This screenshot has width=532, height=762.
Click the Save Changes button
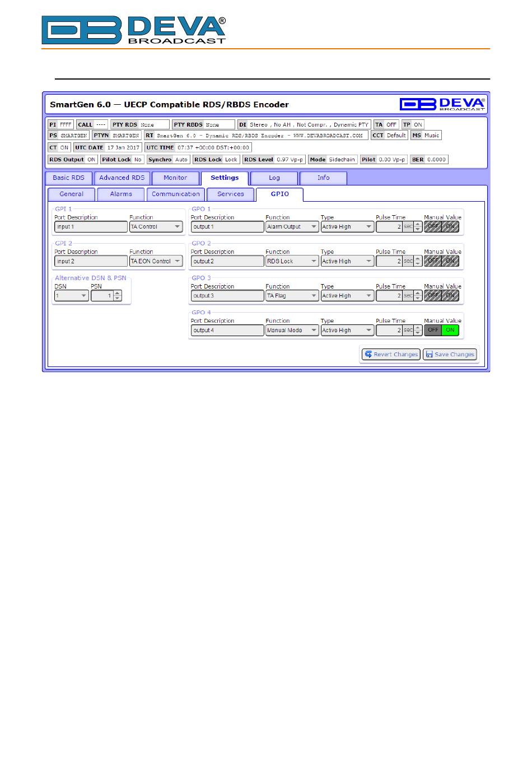click(x=450, y=354)
